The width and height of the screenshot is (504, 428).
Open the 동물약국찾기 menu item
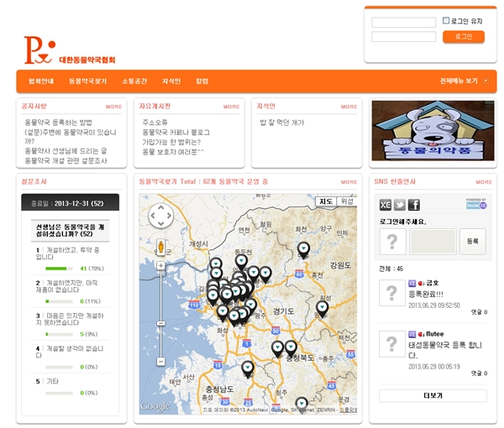(88, 81)
